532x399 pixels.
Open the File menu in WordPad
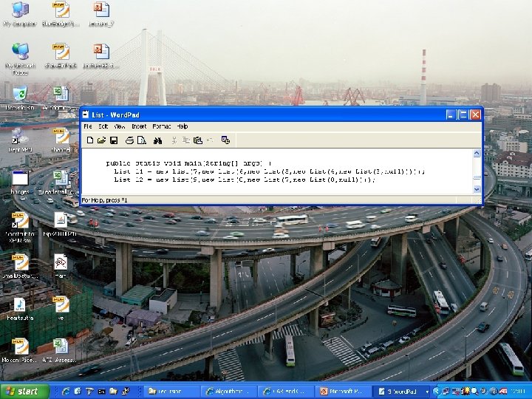(x=87, y=126)
